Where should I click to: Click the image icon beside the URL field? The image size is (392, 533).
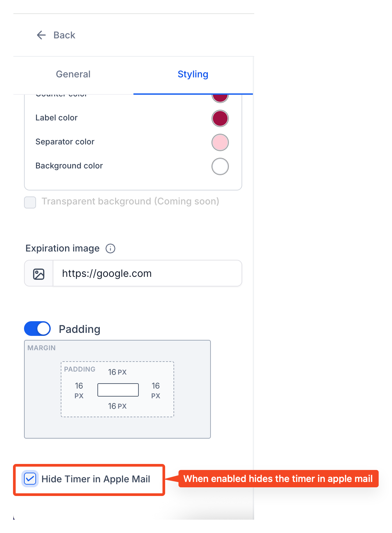click(x=39, y=274)
